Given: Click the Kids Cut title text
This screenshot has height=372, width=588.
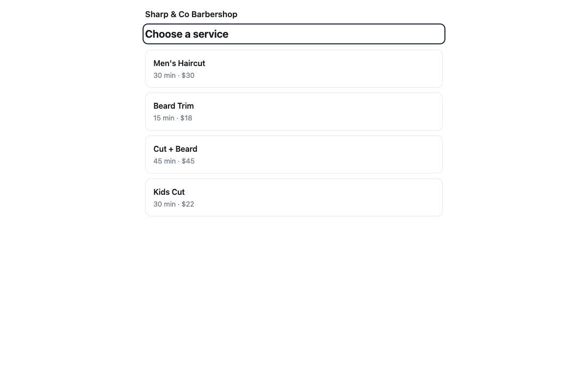Looking at the screenshot, I should [169, 192].
